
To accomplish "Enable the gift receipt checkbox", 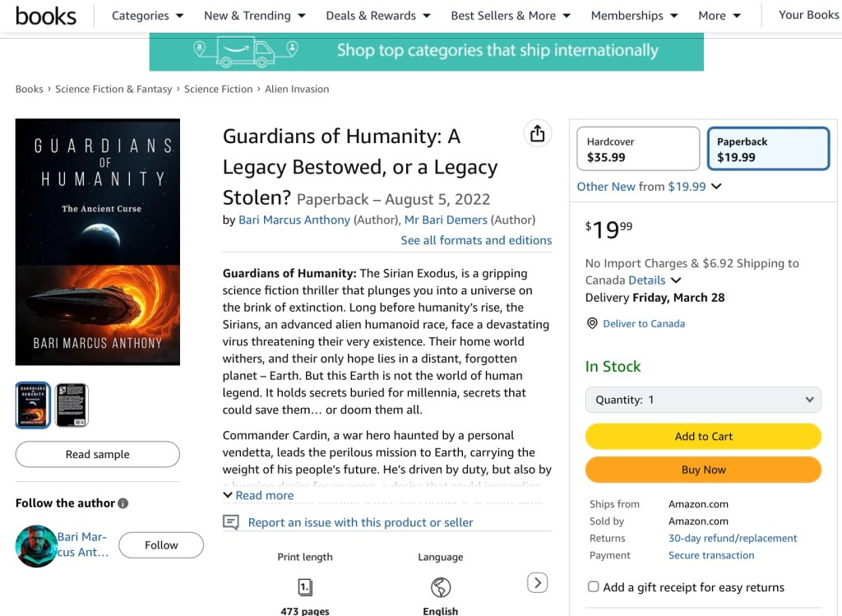I will coord(593,587).
